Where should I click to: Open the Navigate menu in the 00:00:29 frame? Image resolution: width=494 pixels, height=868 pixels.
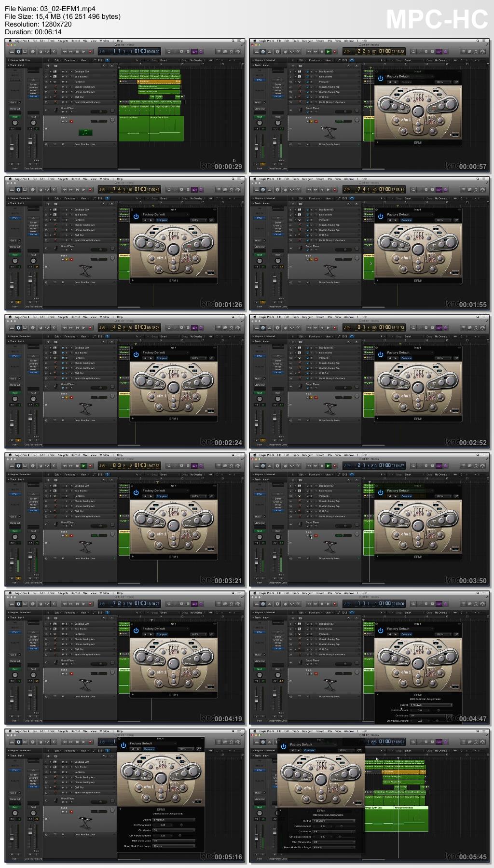(x=63, y=41)
